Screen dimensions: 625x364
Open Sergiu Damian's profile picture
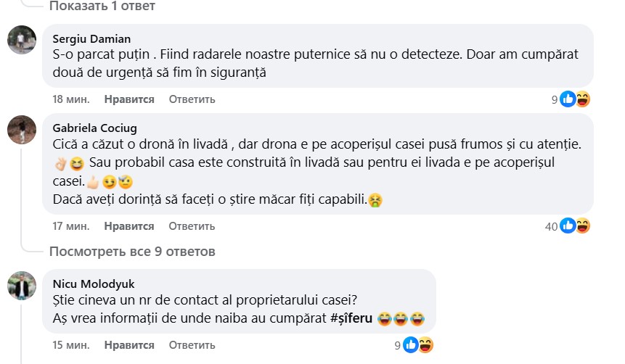tap(22, 40)
